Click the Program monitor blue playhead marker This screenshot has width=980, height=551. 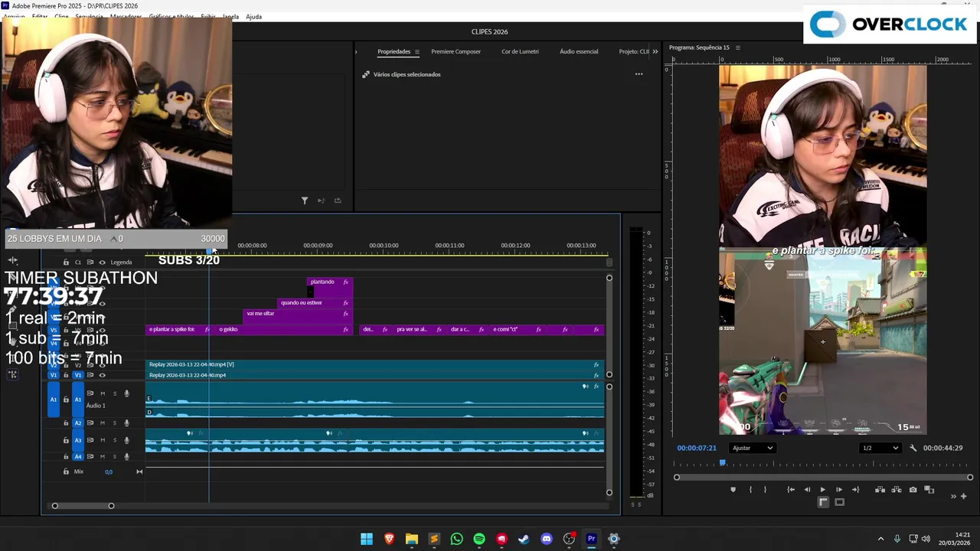(x=722, y=463)
